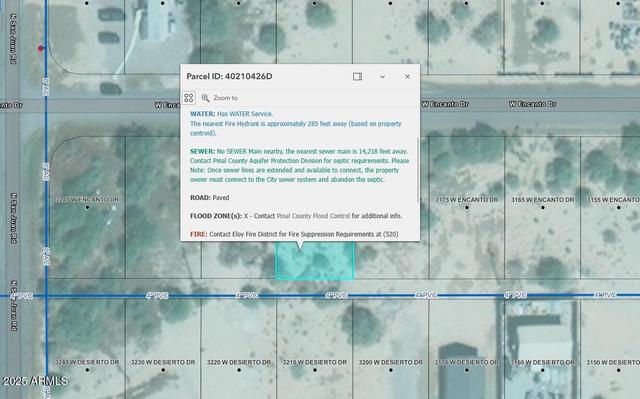Select parcel point 3175 W Encanto Dr
The width and height of the screenshot is (640, 399).
point(467,207)
